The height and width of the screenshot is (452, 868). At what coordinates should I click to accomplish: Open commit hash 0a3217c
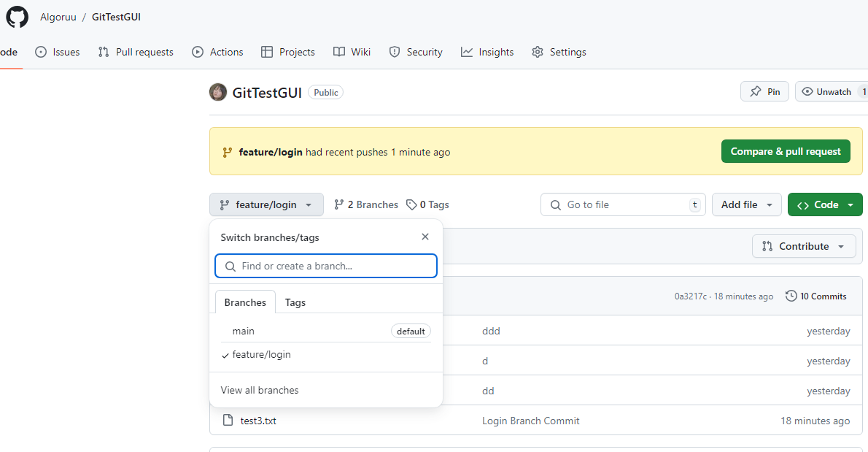[x=690, y=296]
